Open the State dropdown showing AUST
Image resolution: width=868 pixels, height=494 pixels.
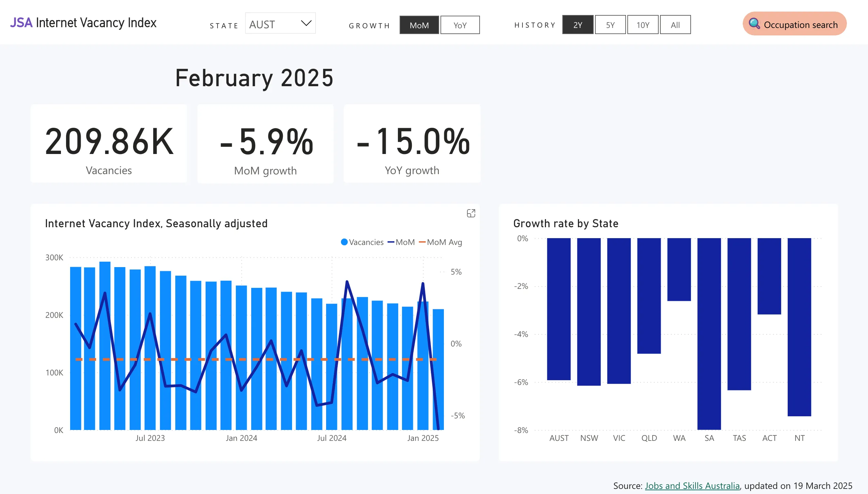tap(280, 23)
